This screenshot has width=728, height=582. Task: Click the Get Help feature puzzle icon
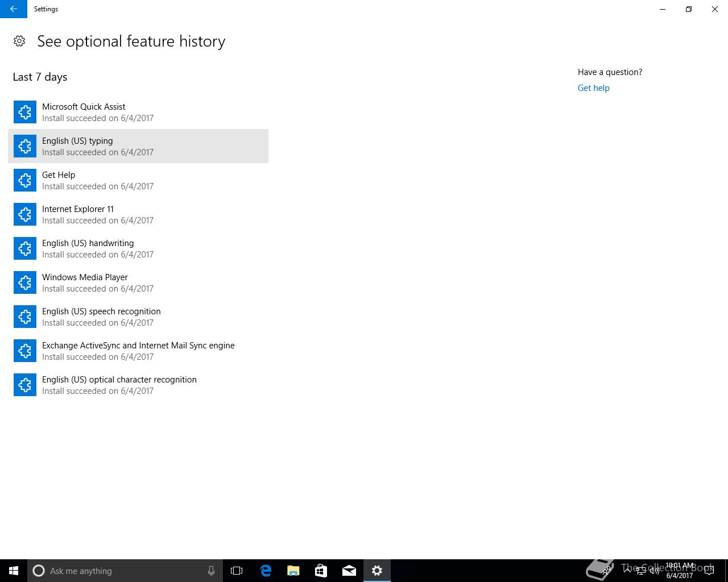click(25, 180)
